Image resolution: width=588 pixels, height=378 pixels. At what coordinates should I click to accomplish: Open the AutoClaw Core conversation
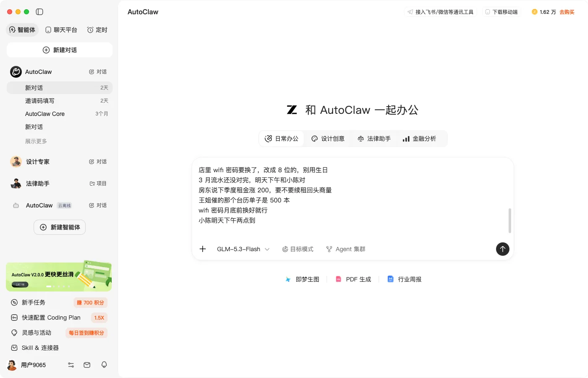coord(60,114)
